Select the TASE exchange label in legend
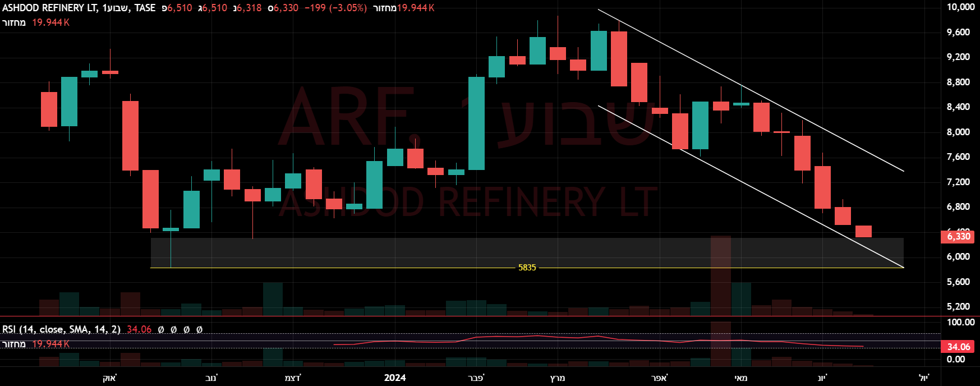This screenshot has width=980, height=386. [x=145, y=8]
